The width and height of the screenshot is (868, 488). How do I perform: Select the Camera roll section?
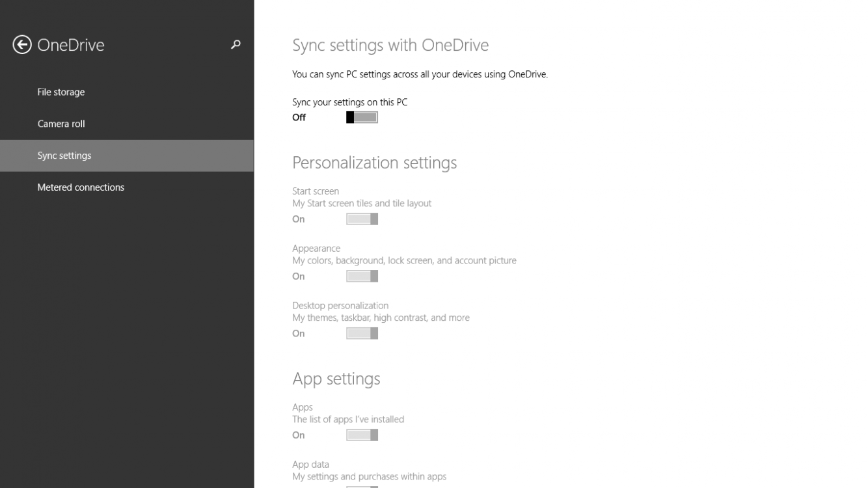coord(127,124)
